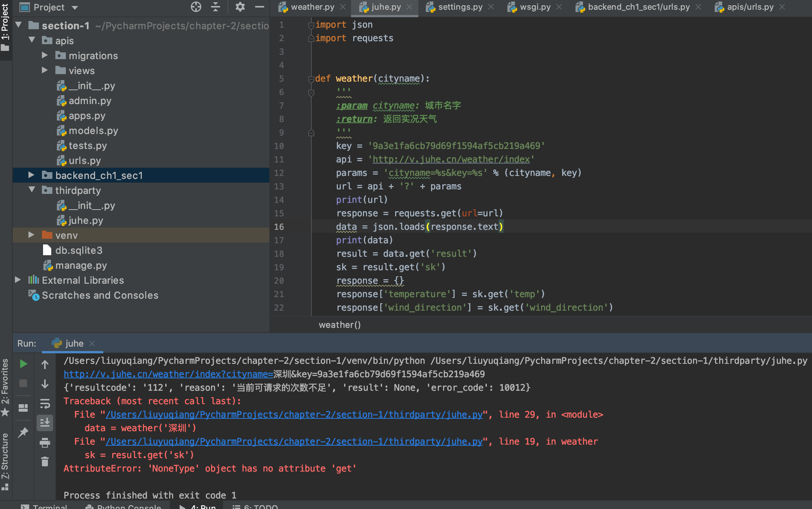The height and width of the screenshot is (509, 812).
Task: Select juhe.py under thirdparty
Action: [86, 220]
